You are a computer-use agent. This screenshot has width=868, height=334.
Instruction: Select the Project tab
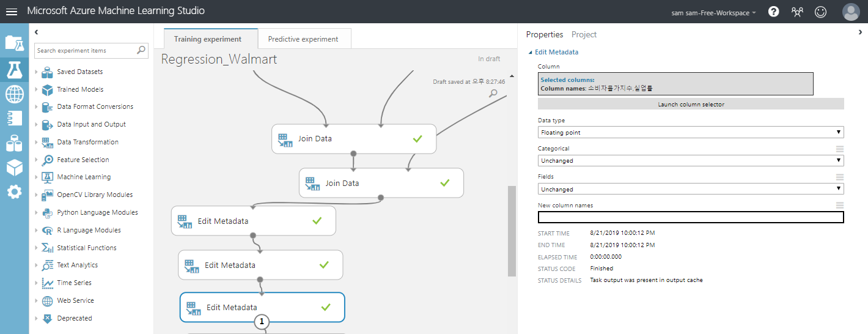click(x=584, y=35)
